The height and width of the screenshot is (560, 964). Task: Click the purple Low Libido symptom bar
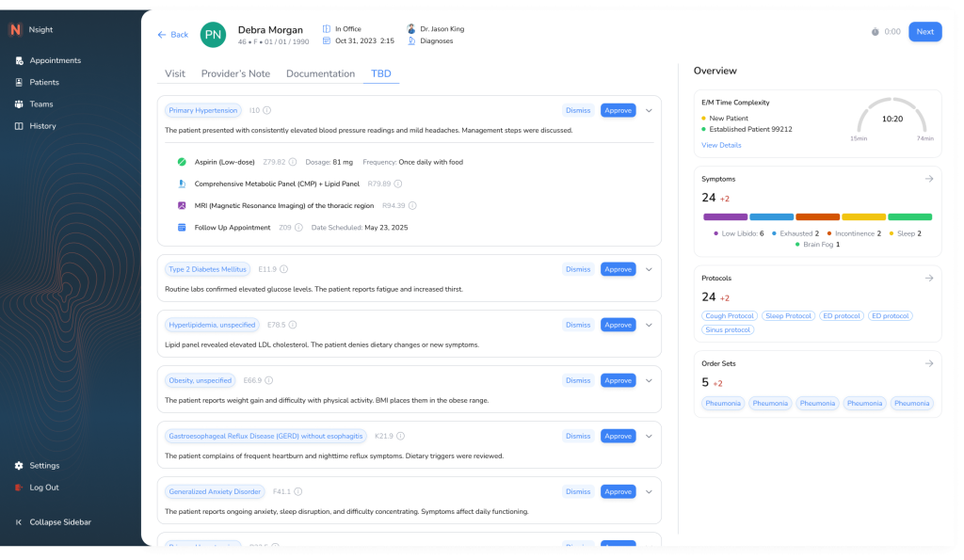click(x=724, y=216)
